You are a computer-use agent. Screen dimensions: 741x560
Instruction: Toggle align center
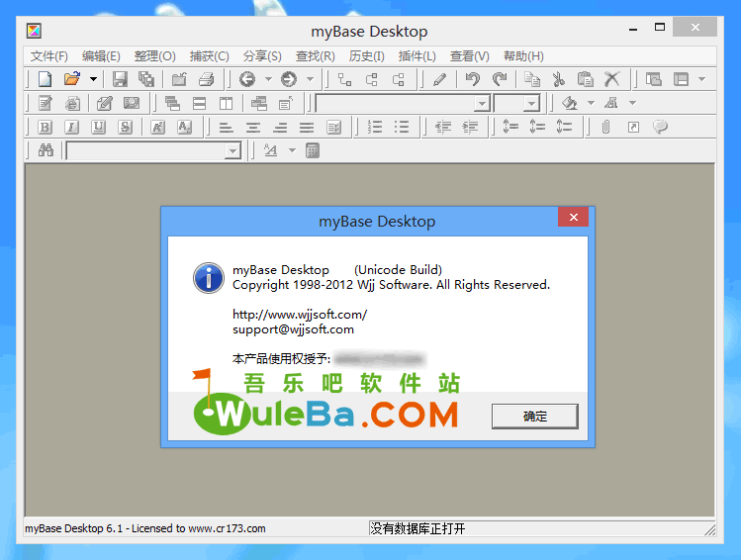(253, 127)
